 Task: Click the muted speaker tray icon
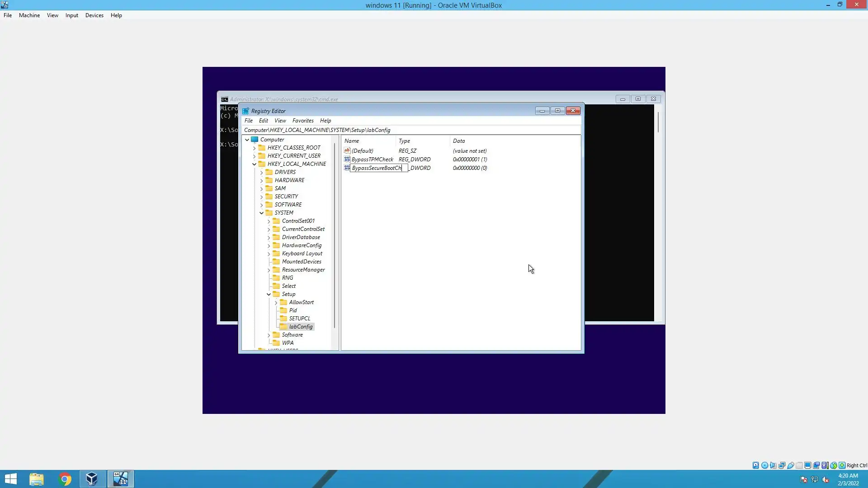(x=826, y=480)
